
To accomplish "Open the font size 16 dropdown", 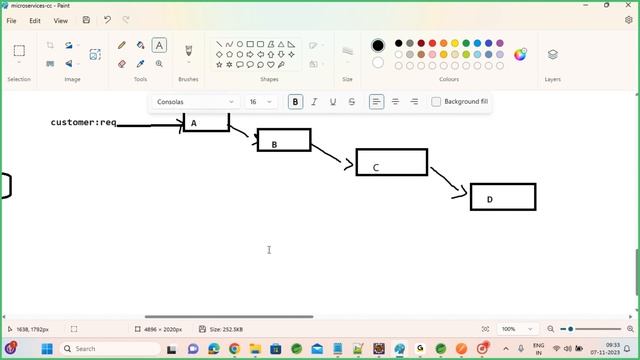I will pyautogui.click(x=261, y=102).
